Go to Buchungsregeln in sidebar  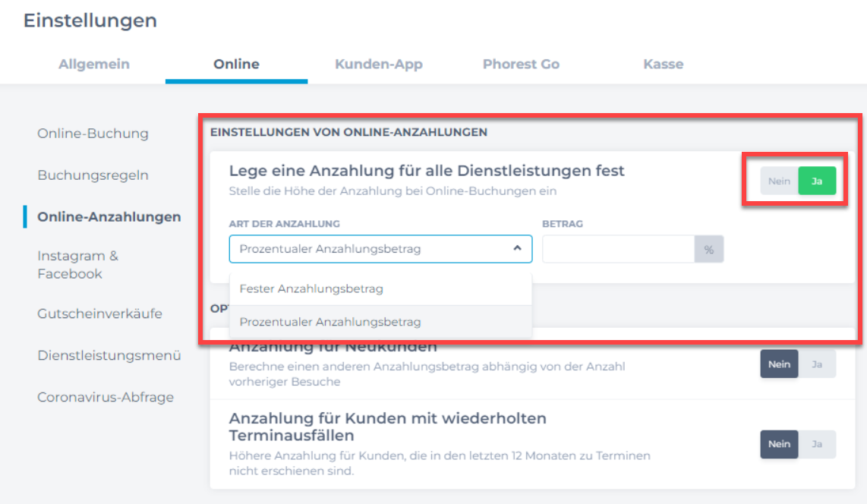(93, 175)
